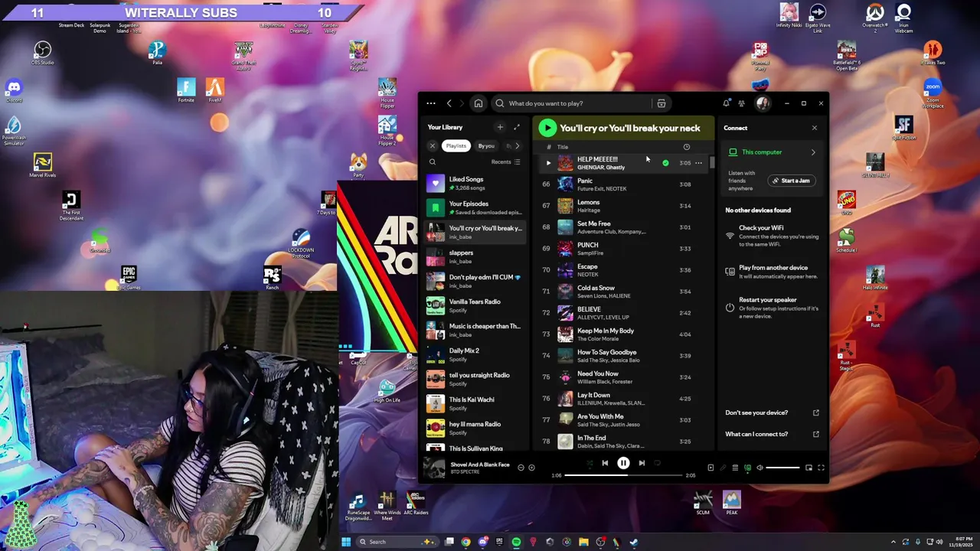980x551 pixels.
Task: Select the 'By you' filter chip
Action: (486, 146)
